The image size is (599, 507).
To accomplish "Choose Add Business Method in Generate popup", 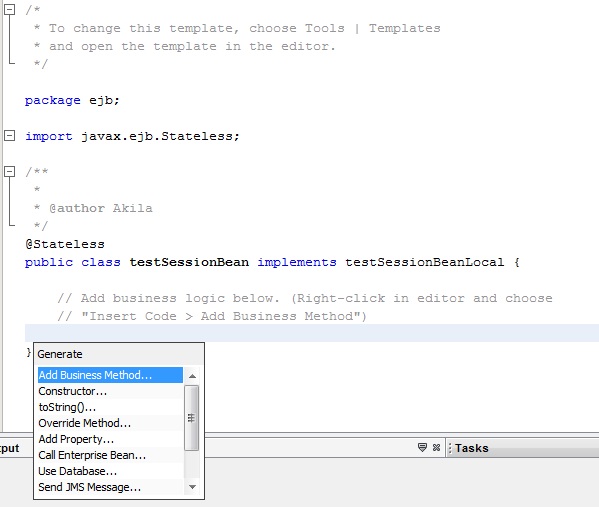I will coord(110,375).
